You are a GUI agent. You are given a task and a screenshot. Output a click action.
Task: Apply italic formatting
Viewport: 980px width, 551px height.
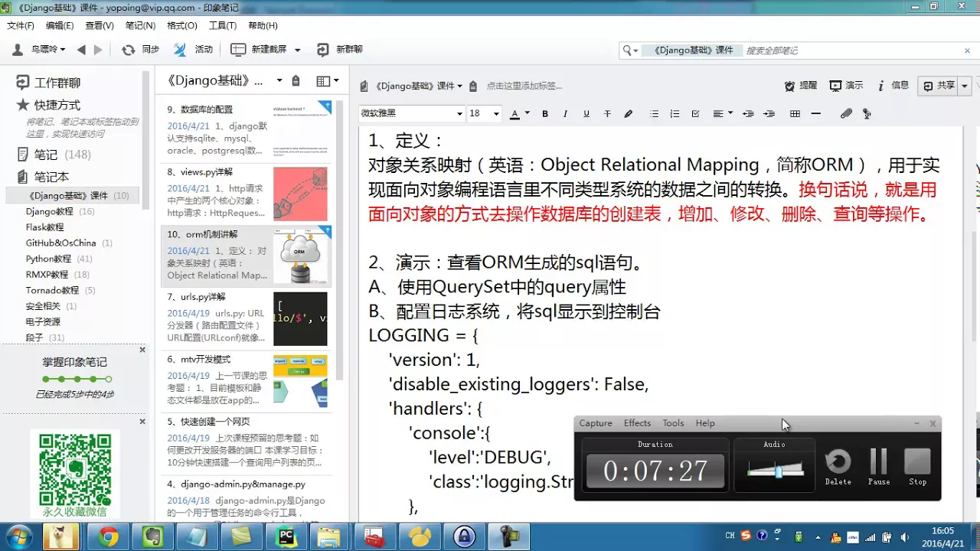566,114
